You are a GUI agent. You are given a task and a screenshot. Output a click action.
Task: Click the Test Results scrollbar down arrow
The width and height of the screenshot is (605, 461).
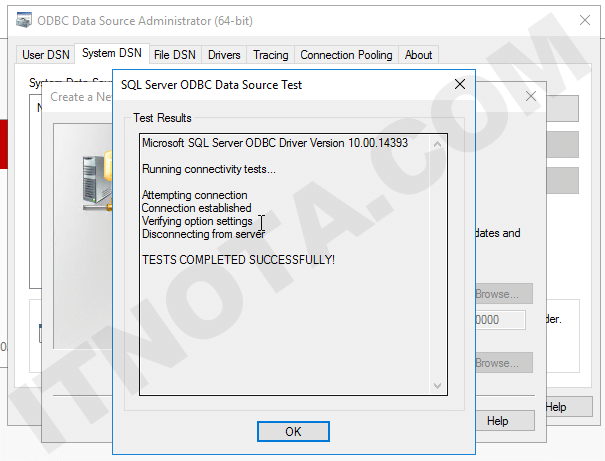click(436, 385)
